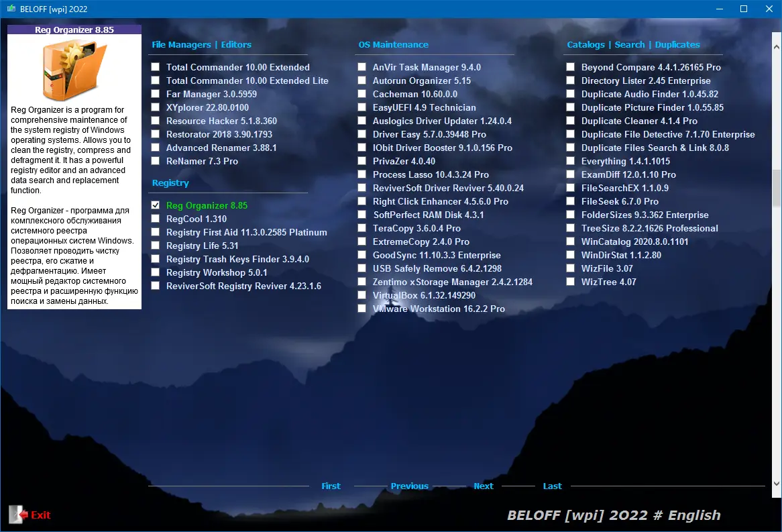The height and width of the screenshot is (532, 782).
Task: Click the WizTree 4.07 label
Action: 608,282
